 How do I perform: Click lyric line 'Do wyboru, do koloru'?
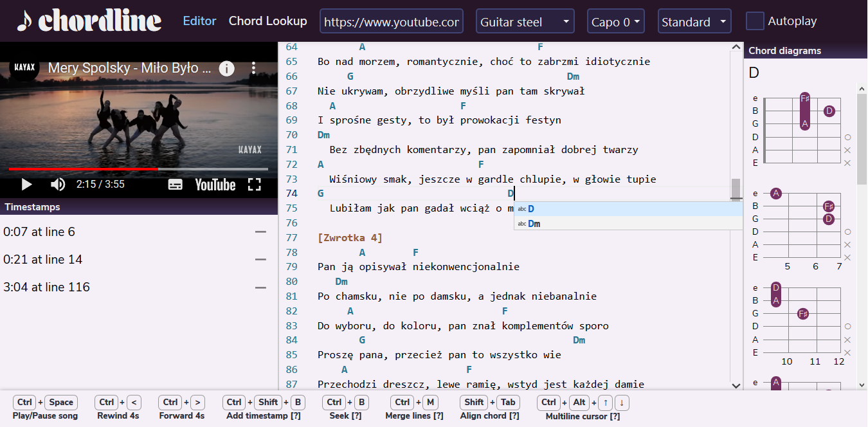point(463,326)
